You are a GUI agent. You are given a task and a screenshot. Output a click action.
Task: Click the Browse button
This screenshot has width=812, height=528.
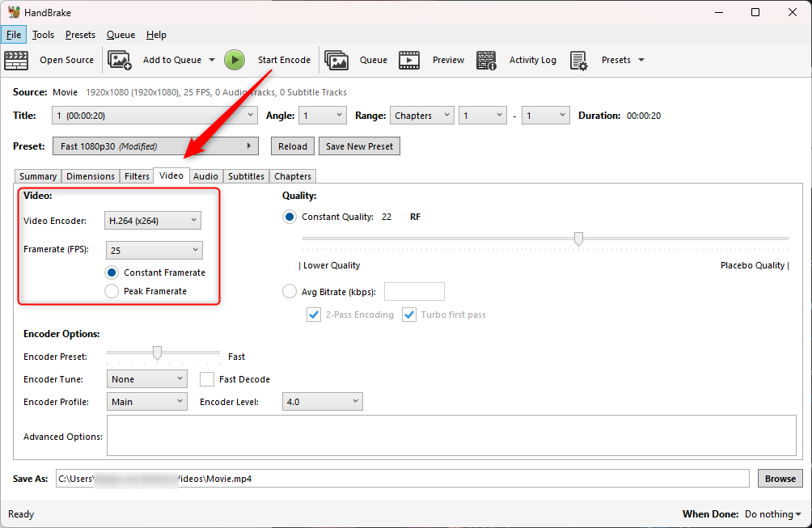(780, 479)
